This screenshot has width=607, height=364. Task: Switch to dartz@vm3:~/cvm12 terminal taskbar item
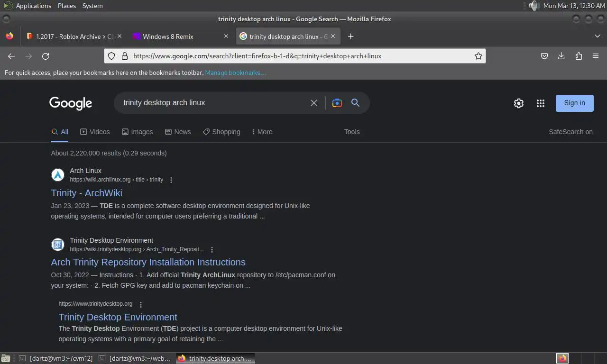click(x=56, y=358)
